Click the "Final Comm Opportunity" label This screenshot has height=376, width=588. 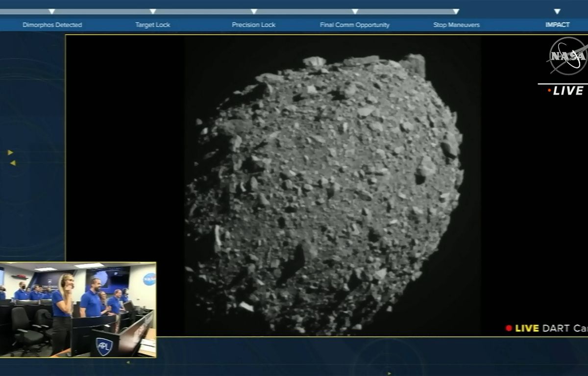(x=355, y=25)
